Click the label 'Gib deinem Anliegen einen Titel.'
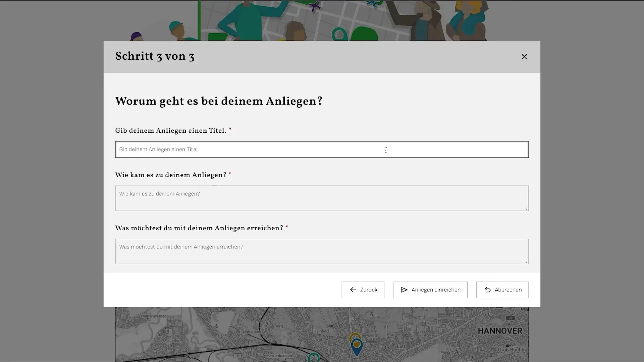 click(x=171, y=131)
